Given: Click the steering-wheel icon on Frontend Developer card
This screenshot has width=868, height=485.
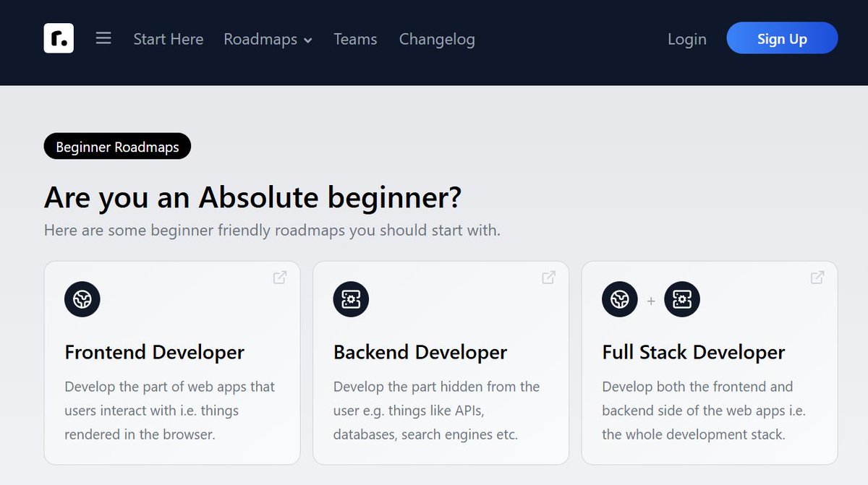Looking at the screenshot, I should [x=82, y=299].
